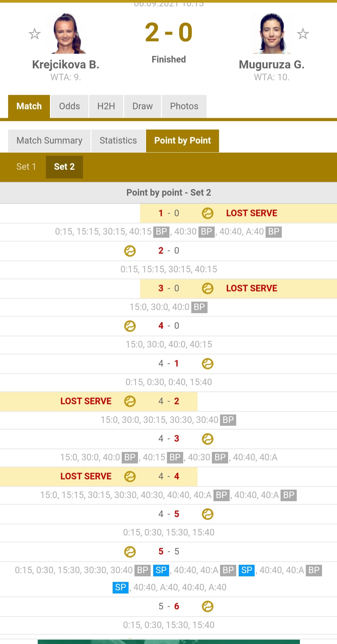Select the Set 1 point-by-point view
Viewport: 337px width, 644px height.
[26, 167]
